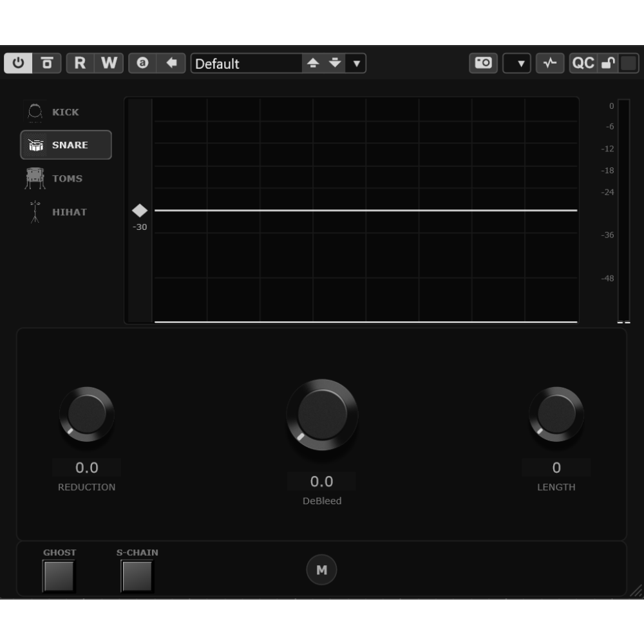Open the preset management dropdown arrow

tap(356, 64)
